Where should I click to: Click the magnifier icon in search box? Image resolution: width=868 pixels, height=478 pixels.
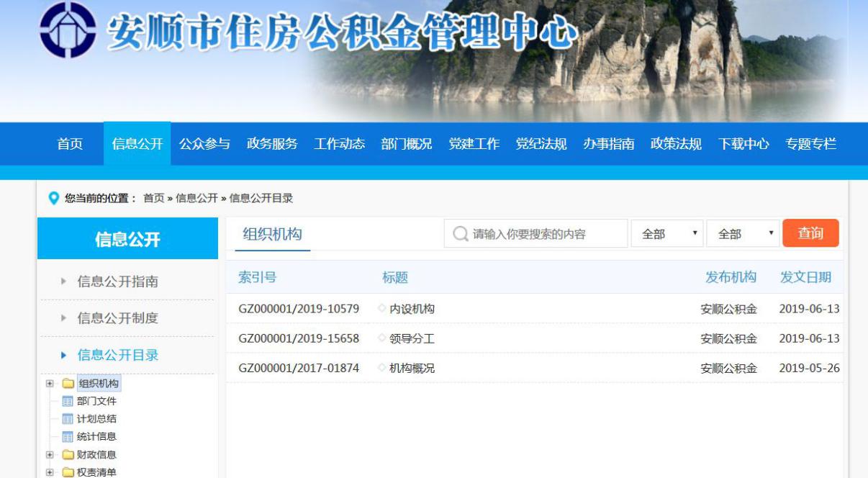461,234
